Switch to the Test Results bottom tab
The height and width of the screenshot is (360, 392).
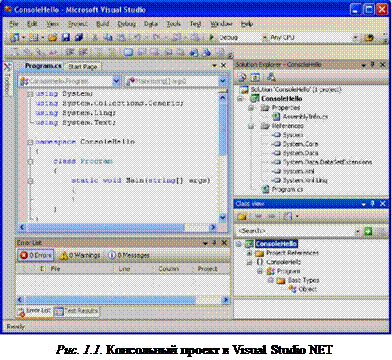pyautogui.click(x=77, y=311)
